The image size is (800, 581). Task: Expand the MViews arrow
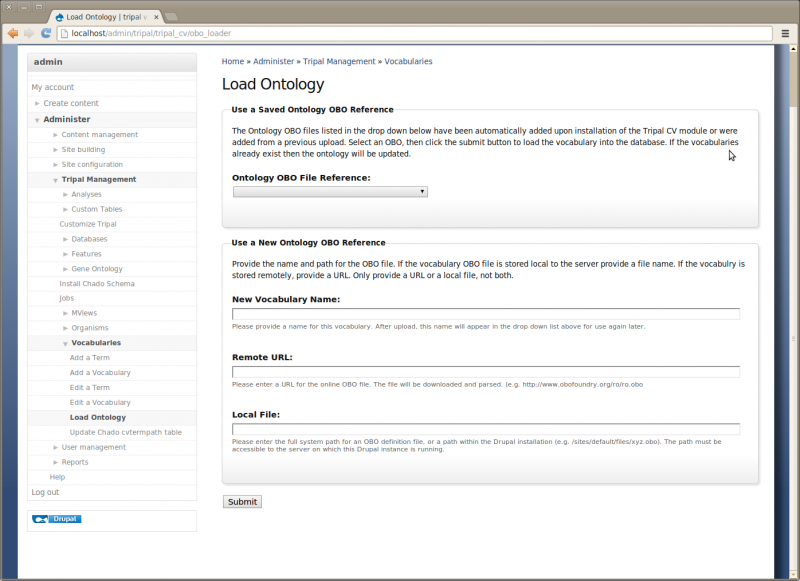(x=65, y=313)
